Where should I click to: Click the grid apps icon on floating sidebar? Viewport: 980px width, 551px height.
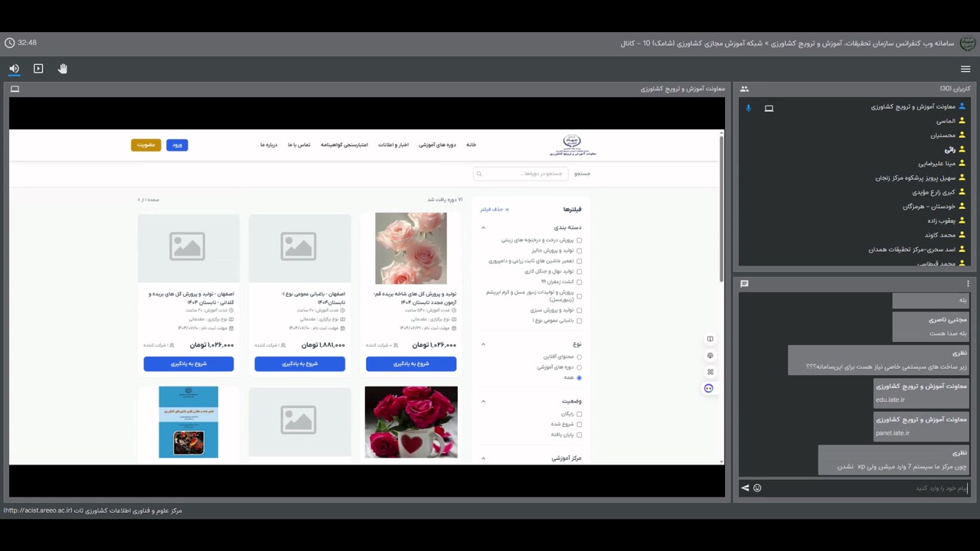point(710,372)
